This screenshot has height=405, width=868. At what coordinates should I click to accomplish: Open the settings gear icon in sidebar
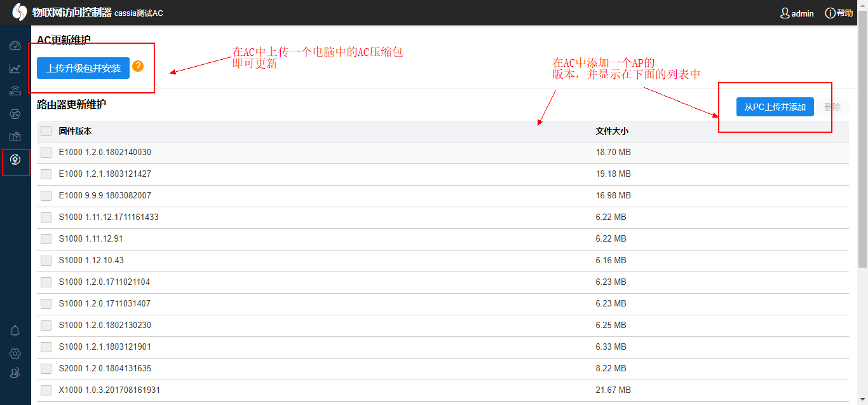tap(15, 354)
